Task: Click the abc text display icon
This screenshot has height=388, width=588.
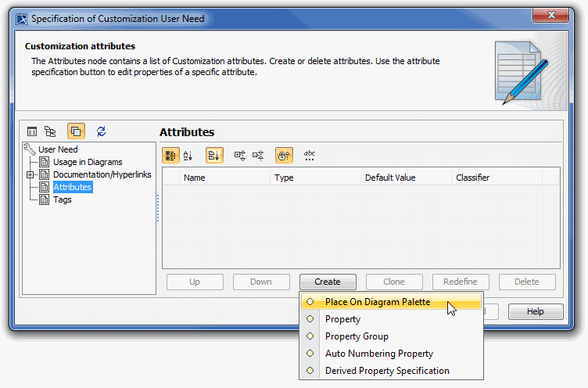Action: [310, 156]
